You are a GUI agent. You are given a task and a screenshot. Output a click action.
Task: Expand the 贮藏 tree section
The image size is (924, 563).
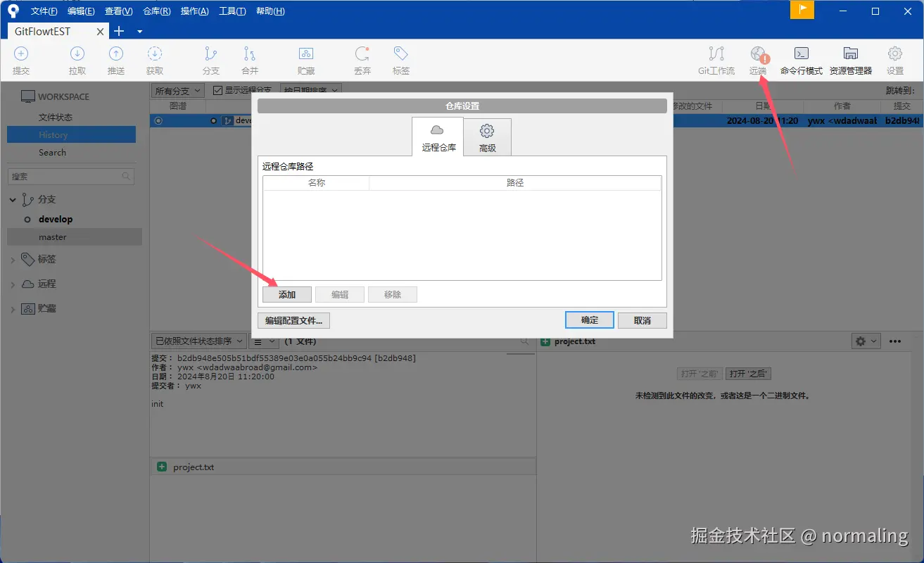pyautogui.click(x=13, y=309)
